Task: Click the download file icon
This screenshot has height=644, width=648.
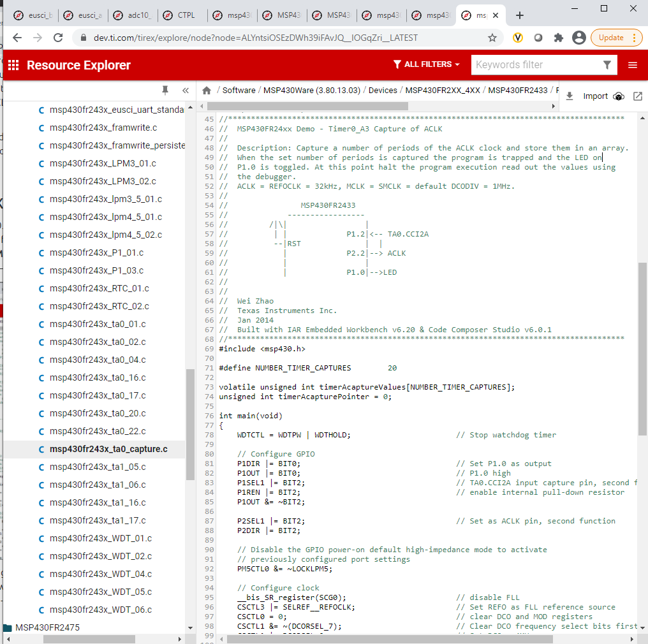Action: (x=570, y=96)
